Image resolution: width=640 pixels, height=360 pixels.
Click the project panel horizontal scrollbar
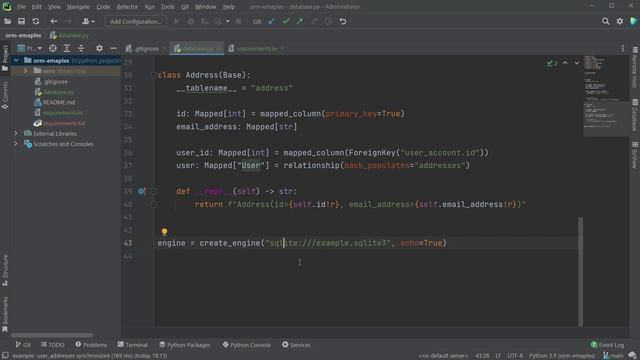tap(52, 335)
